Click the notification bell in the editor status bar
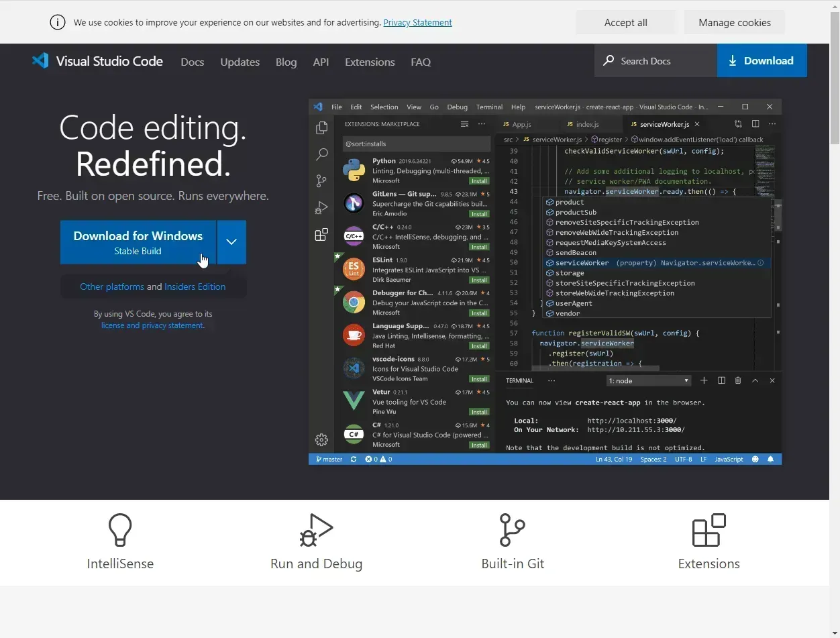This screenshot has width=840, height=638. [770, 460]
